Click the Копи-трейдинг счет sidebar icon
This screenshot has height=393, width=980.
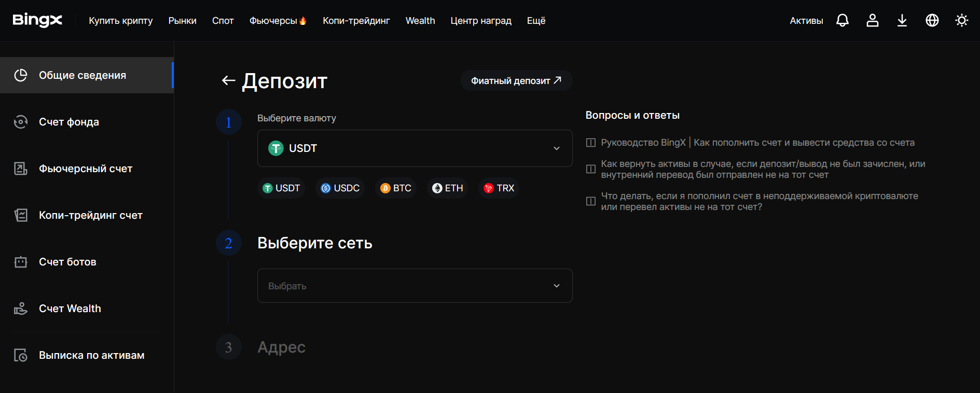[21, 215]
